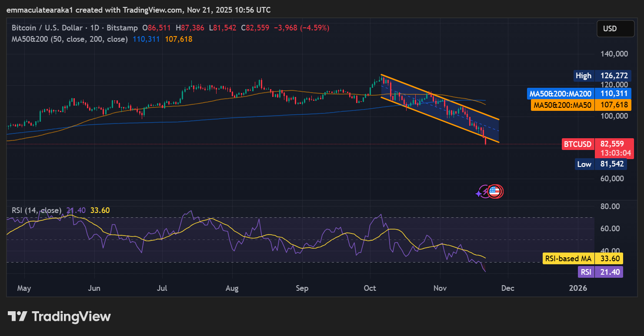Select the Nov label on time axis
644x336 pixels.
(440, 288)
